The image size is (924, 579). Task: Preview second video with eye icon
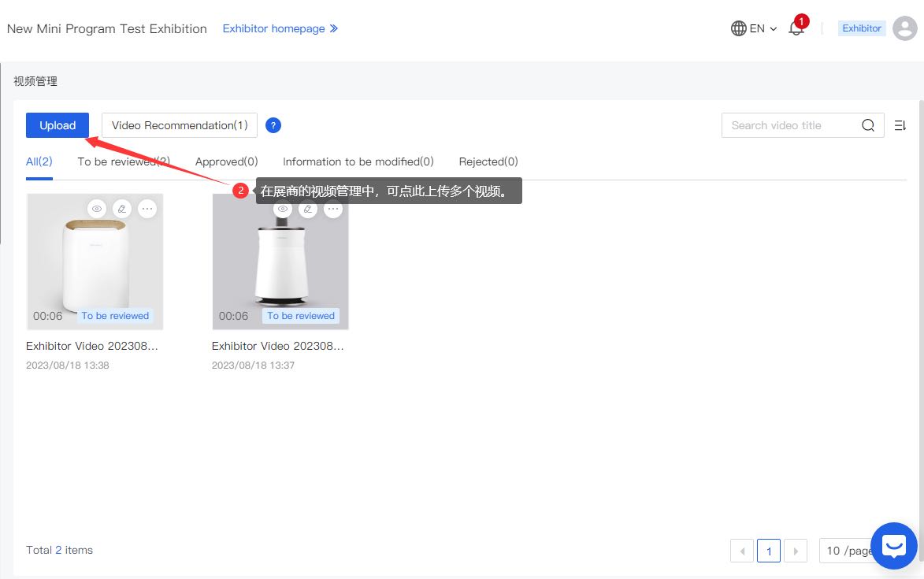(282, 209)
